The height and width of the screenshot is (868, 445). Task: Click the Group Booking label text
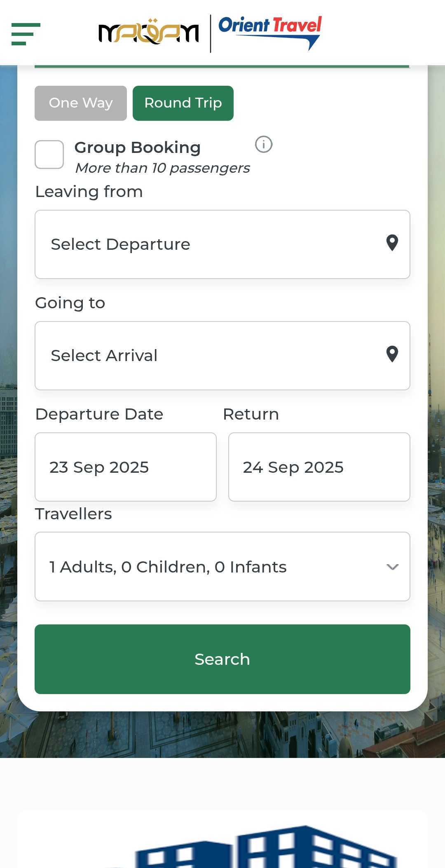coord(138,148)
